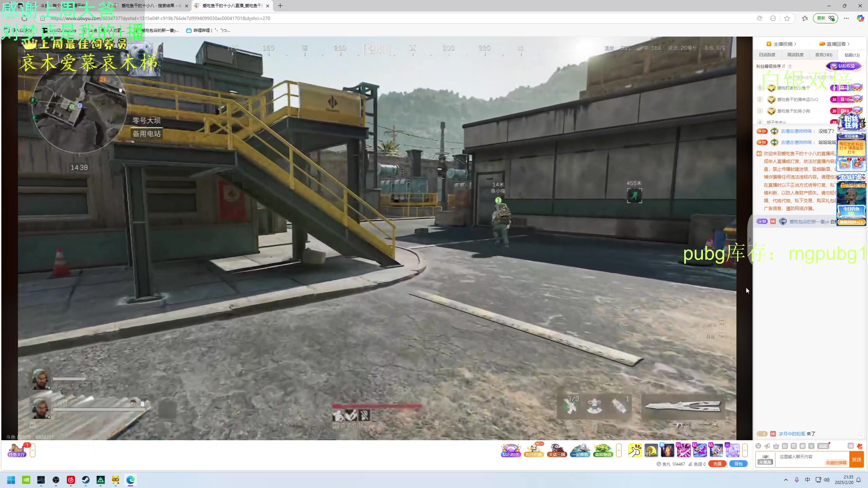This screenshot has height=488, width=868.
Task: Open the 粉丝任务 floating widget
Action: [x=851, y=123]
